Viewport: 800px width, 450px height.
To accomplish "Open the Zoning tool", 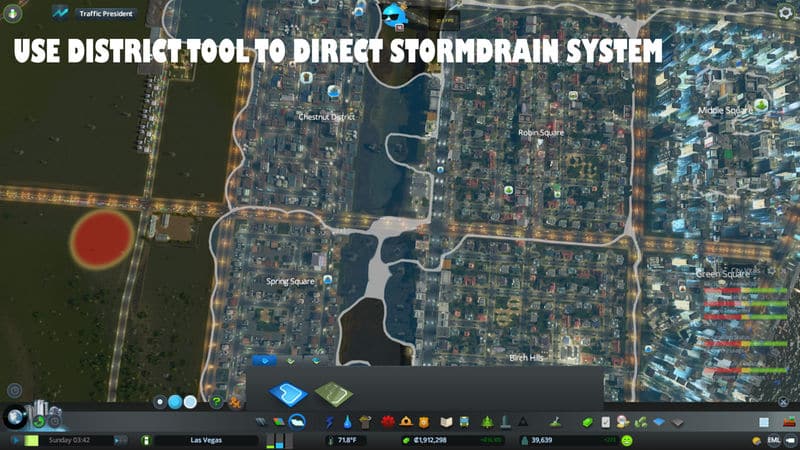I will point(280,422).
